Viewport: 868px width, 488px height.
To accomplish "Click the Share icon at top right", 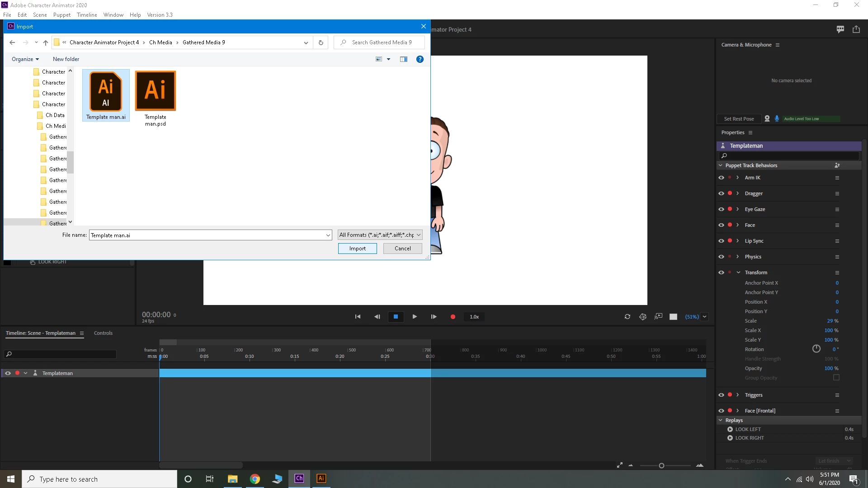I will point(856,29).
